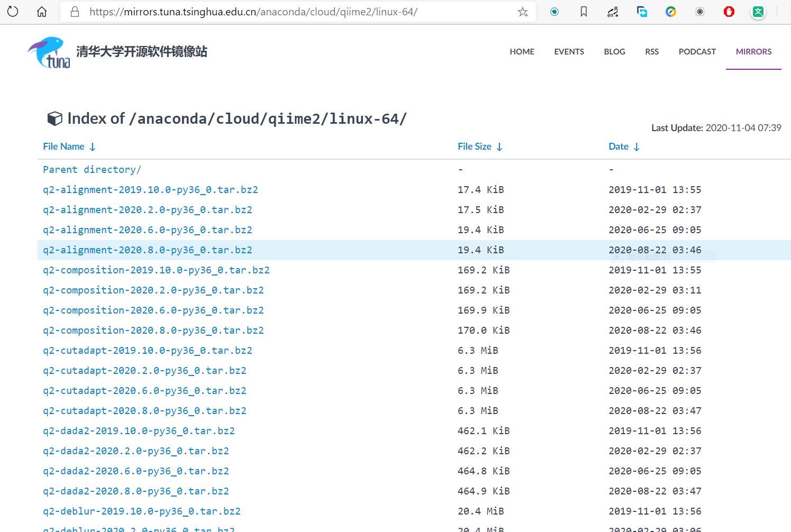Click the blue share/send extension icon
The image size is (791, 532).
click(642, 11)
